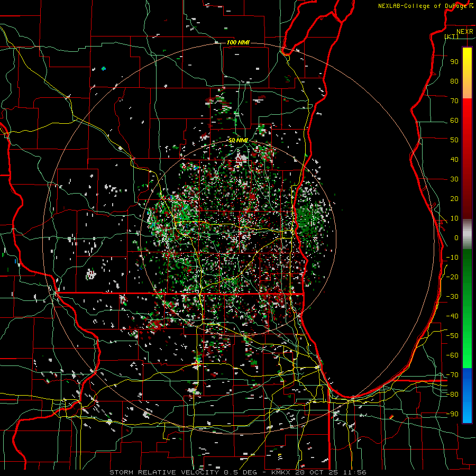
Task: Click the -80 knot scale label
Action: coord(452,395)
